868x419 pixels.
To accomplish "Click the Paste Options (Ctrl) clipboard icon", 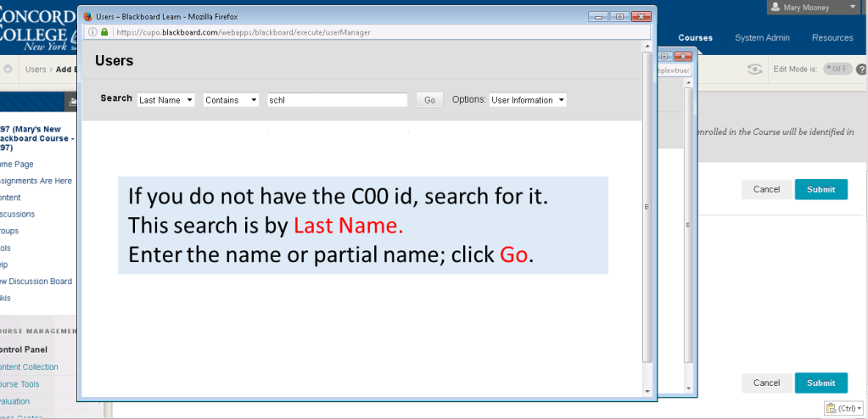I will tap(830, 409).
